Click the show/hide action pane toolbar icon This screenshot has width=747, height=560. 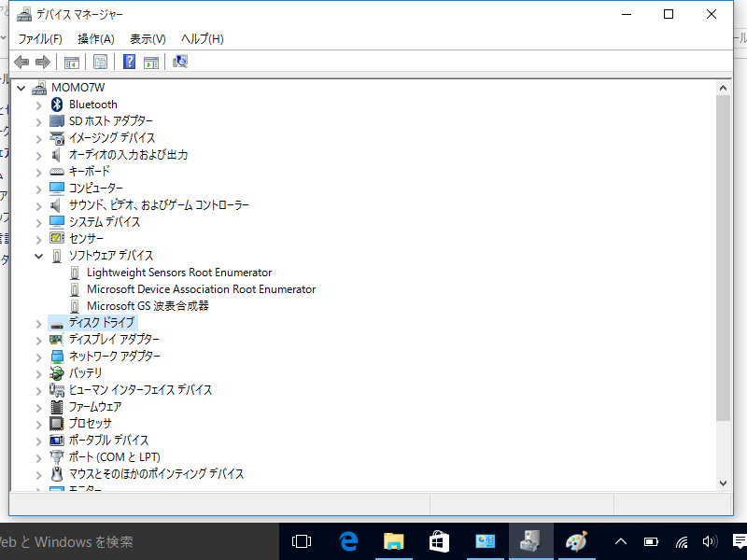(x=151, y=62)
